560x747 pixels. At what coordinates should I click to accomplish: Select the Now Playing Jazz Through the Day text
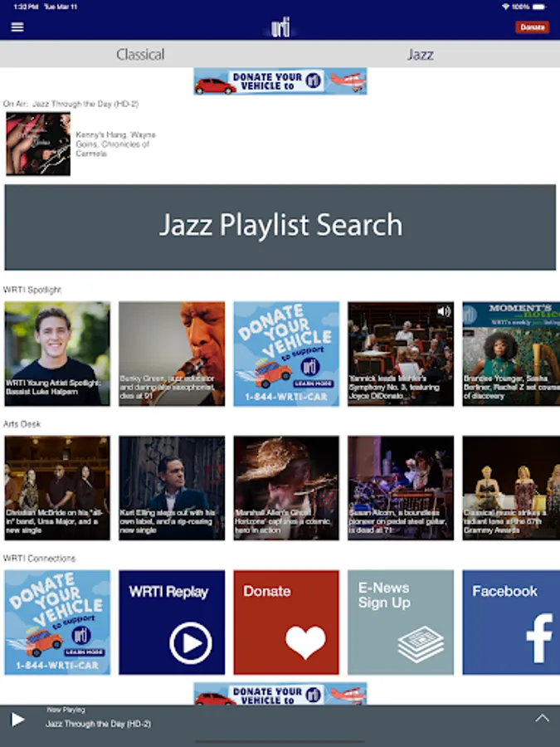(x=98, y=724)
